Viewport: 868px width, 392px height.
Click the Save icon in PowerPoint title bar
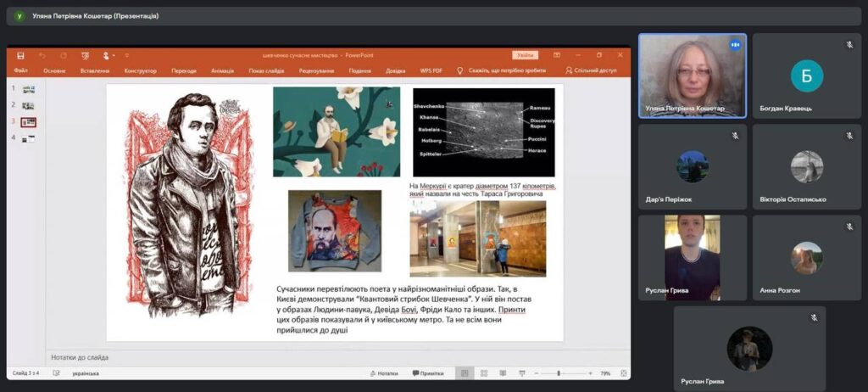point(19,55)
